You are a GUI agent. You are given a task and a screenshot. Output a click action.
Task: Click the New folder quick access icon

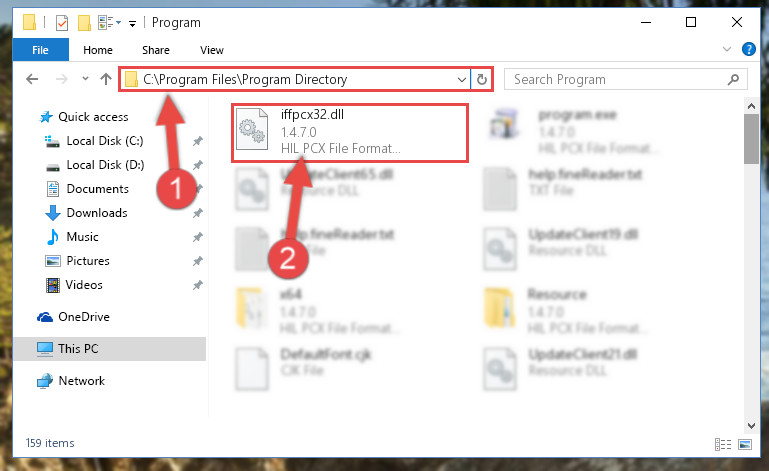click(84, 23)
